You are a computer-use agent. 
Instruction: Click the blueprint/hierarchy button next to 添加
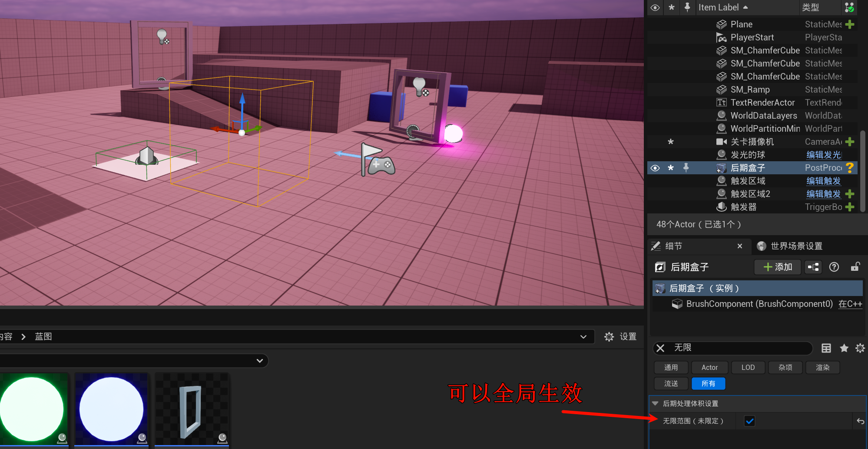coord(813,267)
